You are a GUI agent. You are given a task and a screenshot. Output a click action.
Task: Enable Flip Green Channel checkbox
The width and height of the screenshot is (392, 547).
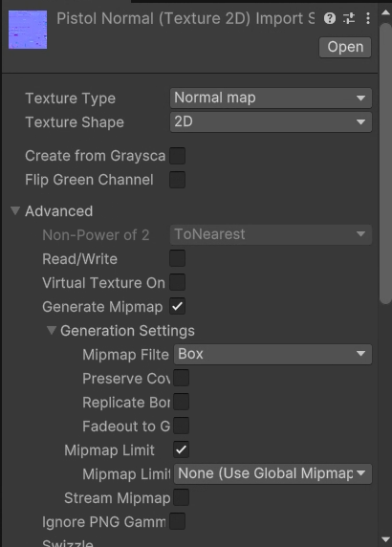tap(178, 180)
